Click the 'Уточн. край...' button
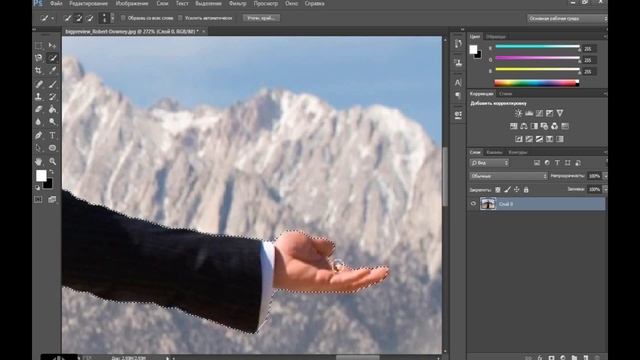Screen dimensions: 640x360 pyautogui.click(x=261, y=18)
